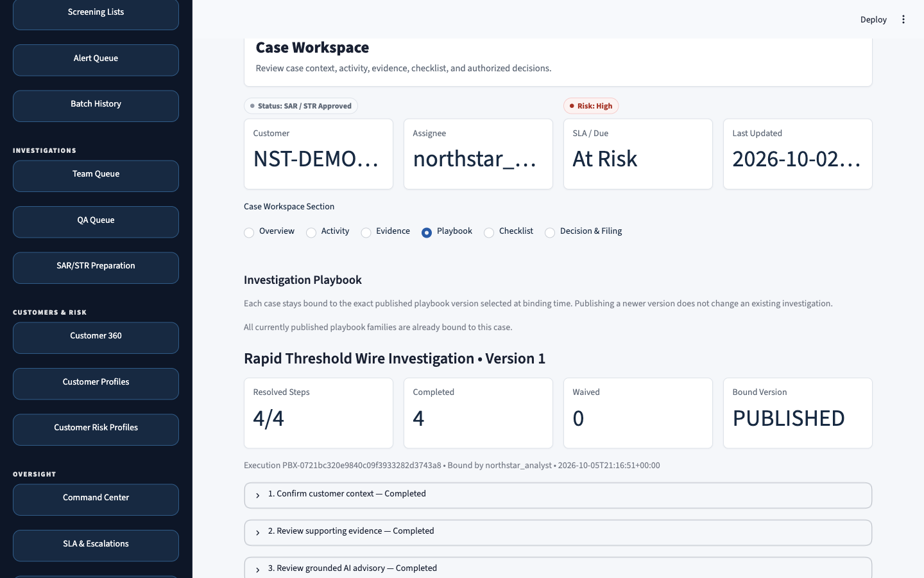The image size is (924, 578).
Task: Expand step 3 Review grounded AI advisory
Action: (558, 568)
